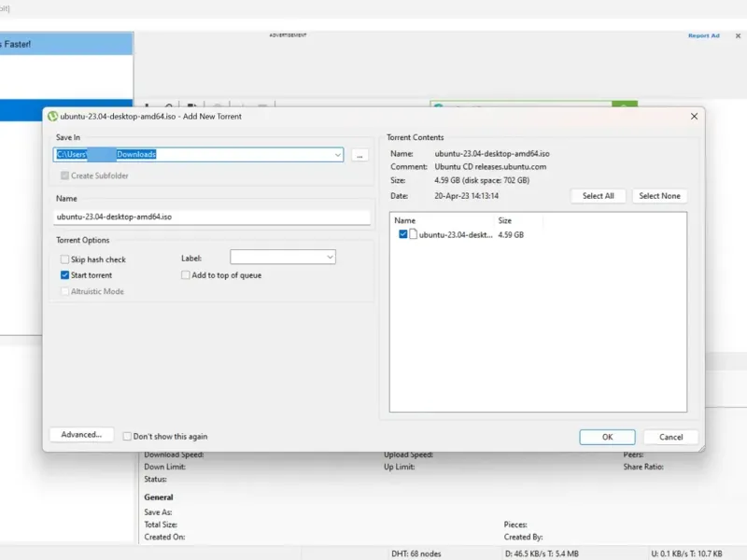Click the DHT: 68 nodes status entry
Image resolution: width=747 pixels, height=560 pixels.
[416, 553]
